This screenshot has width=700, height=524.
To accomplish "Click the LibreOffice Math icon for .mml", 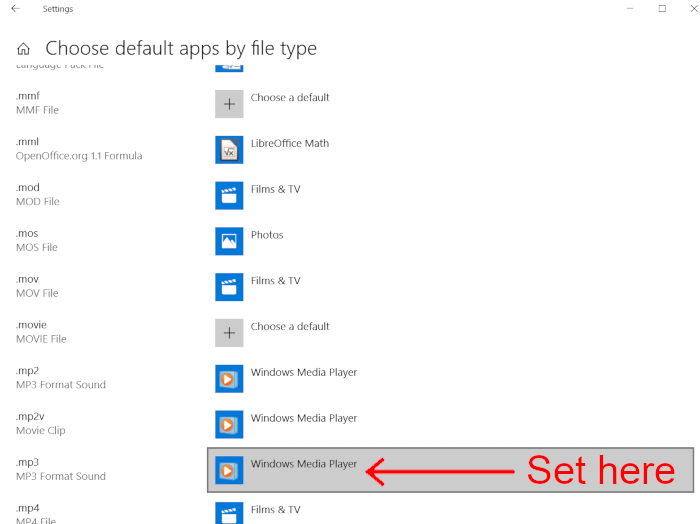I will (229, 150).
